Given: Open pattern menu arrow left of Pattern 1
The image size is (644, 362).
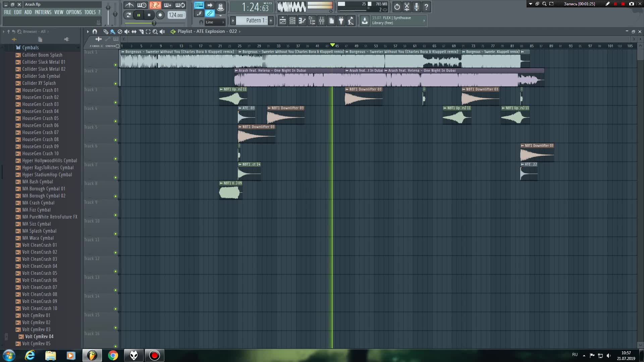Looking at the screenshot, I should click(233, 21).
